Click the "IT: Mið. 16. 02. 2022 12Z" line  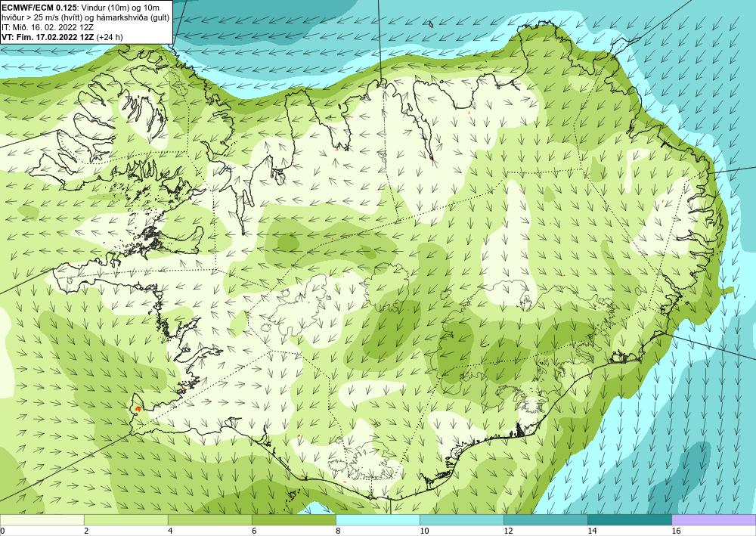(48, 27)
